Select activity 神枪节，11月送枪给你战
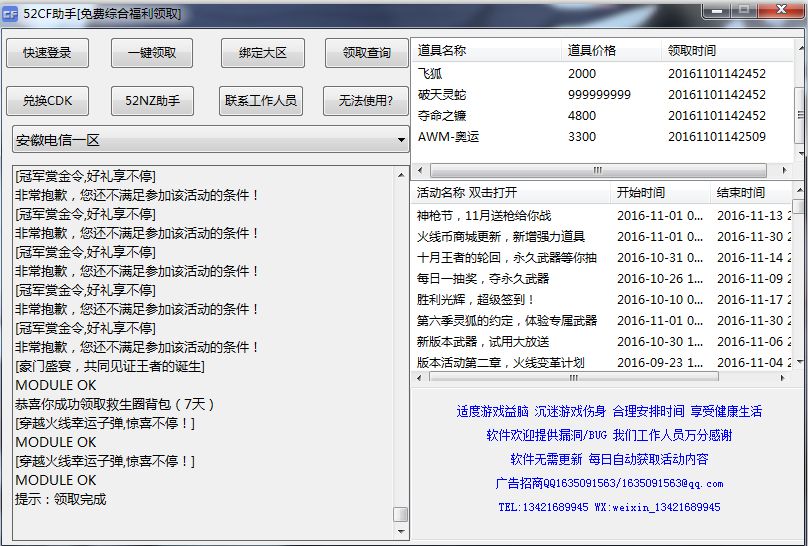The width and height of the screenshot is (808, 546). point(603,215)
